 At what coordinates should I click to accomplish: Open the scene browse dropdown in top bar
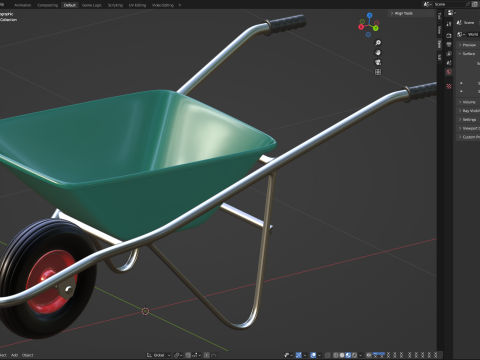pos(427,4)
